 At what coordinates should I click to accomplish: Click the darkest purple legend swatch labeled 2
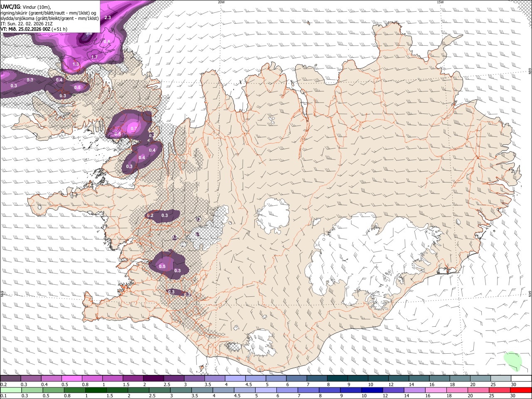pyautogui.click(x=153, y=379)
